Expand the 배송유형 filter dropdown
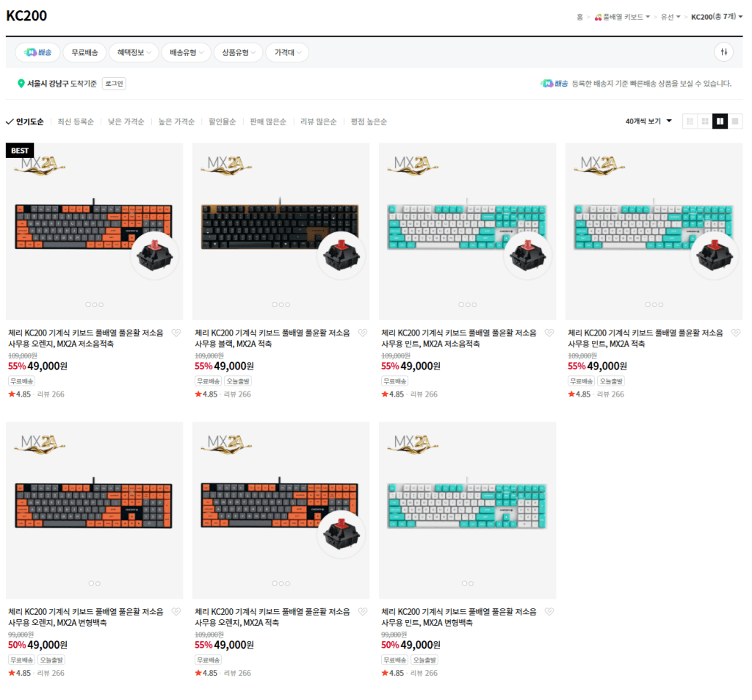The width and height of the screenshot is (752, 700). pyautogui.click(x=186, y=52)
